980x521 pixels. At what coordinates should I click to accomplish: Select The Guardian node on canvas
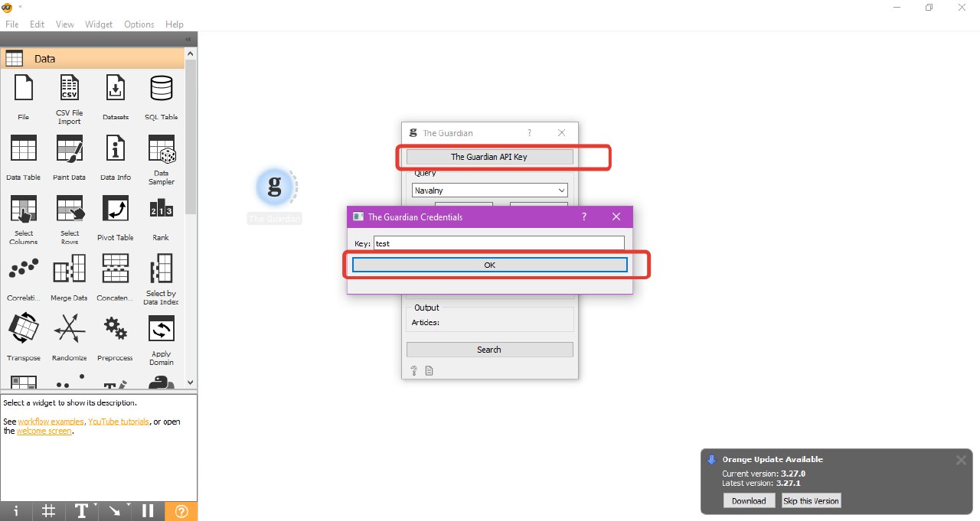(x=276, y=187)
